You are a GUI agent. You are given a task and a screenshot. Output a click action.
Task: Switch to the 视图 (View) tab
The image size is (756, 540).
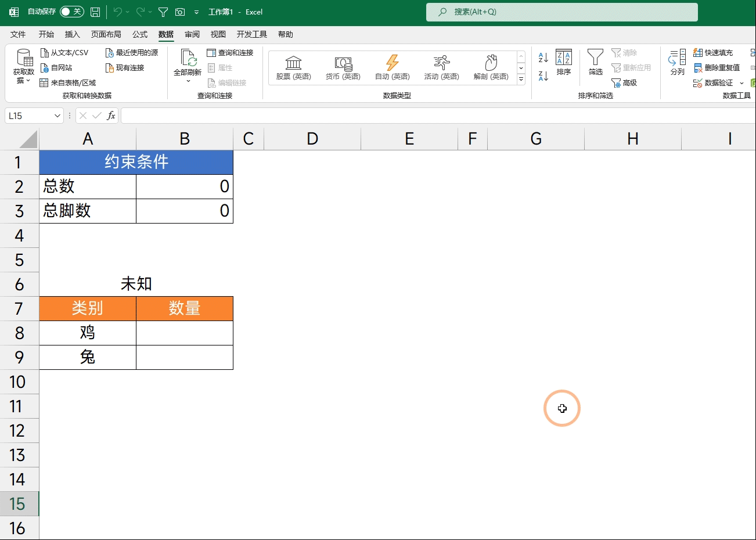218,34
